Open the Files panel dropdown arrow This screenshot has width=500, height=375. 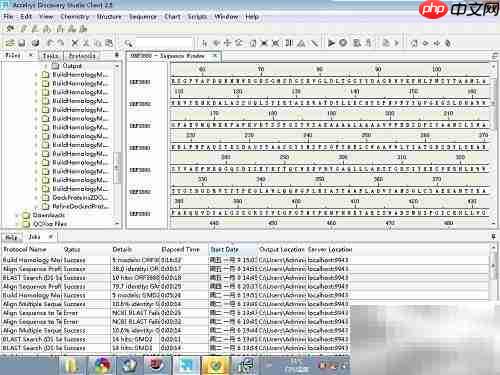coord(31,55)
